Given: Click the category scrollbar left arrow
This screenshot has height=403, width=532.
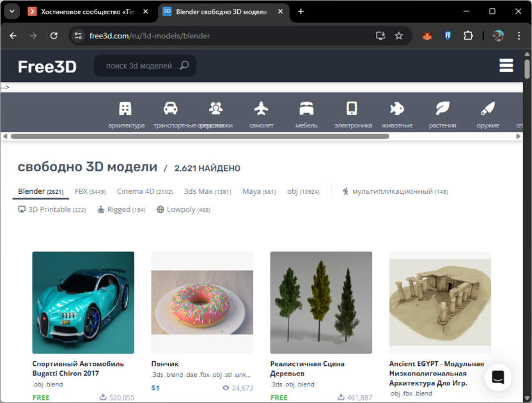Looking at the screenshot, I should 4,136.
